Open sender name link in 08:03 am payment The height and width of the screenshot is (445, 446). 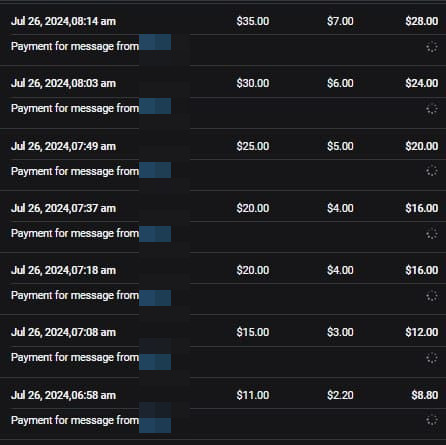click(155, 106)
